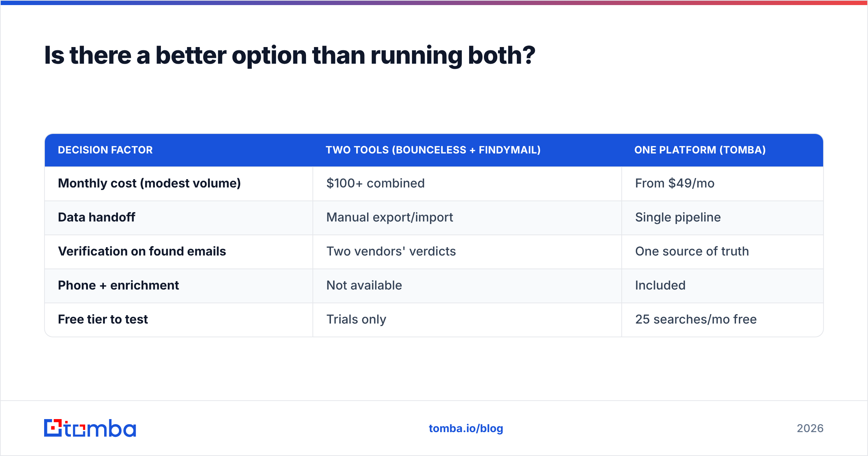Select the "DECISION FACTOR" column header
Viewport: 868px width, 456px height.
pos(105,150)
